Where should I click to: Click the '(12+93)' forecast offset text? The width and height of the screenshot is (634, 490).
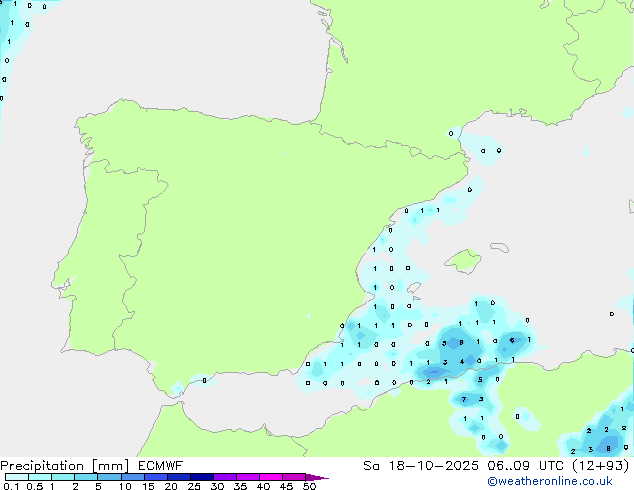[601, 466]
